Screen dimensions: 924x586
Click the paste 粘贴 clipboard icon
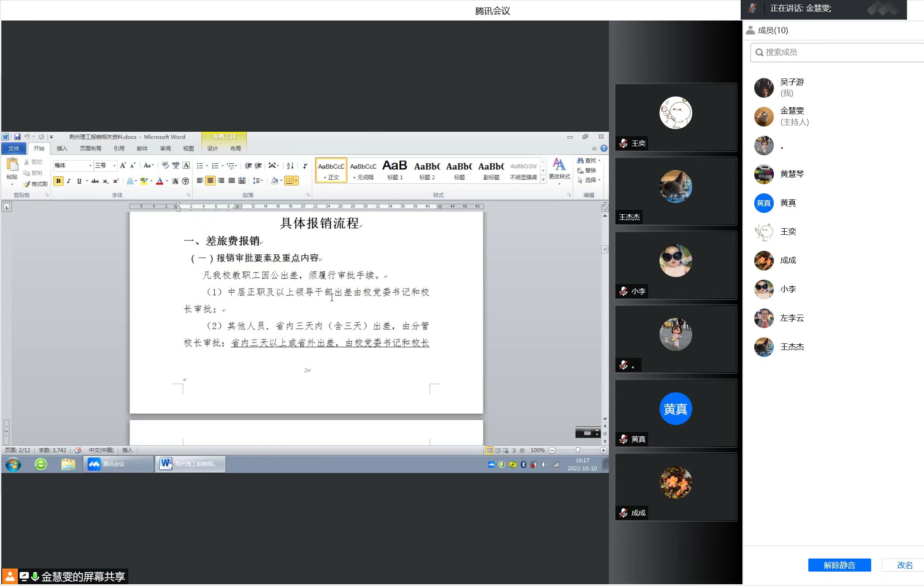pyautogui.click(x=12, y=165)
